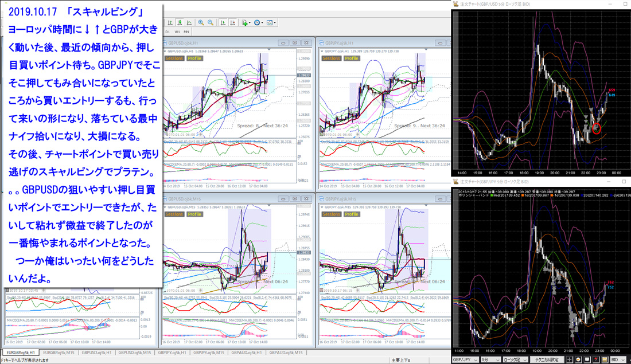Open the GBP/JPY currency pair dropdown
The height and width of the screenshot is (364, 631).
464,359
